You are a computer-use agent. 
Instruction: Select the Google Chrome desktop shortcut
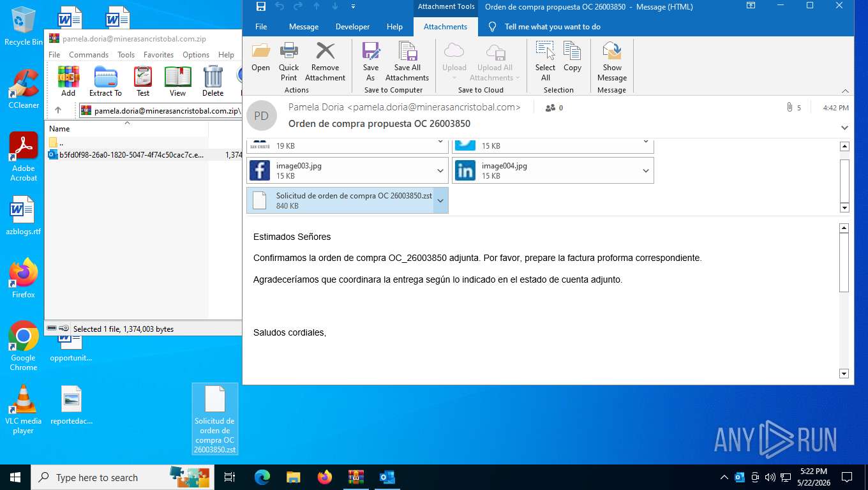tap(24, 346)
